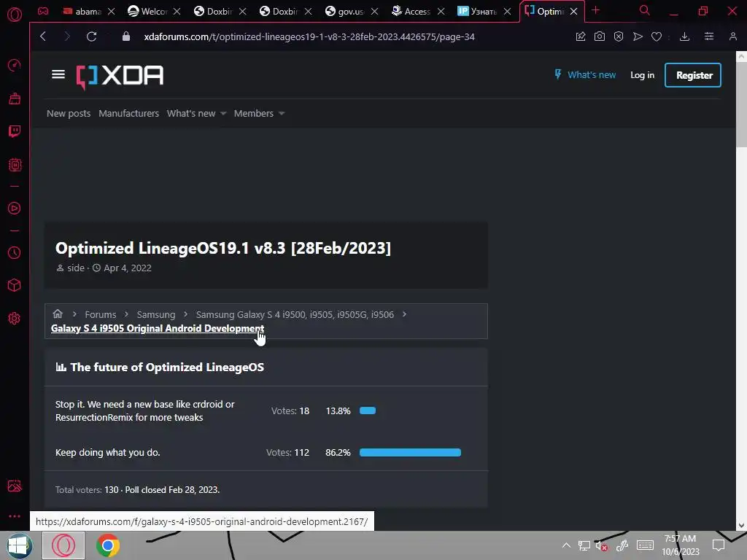Click muted volume tray icon
Screen dimensions: 747x560
(x=601, y=546)
